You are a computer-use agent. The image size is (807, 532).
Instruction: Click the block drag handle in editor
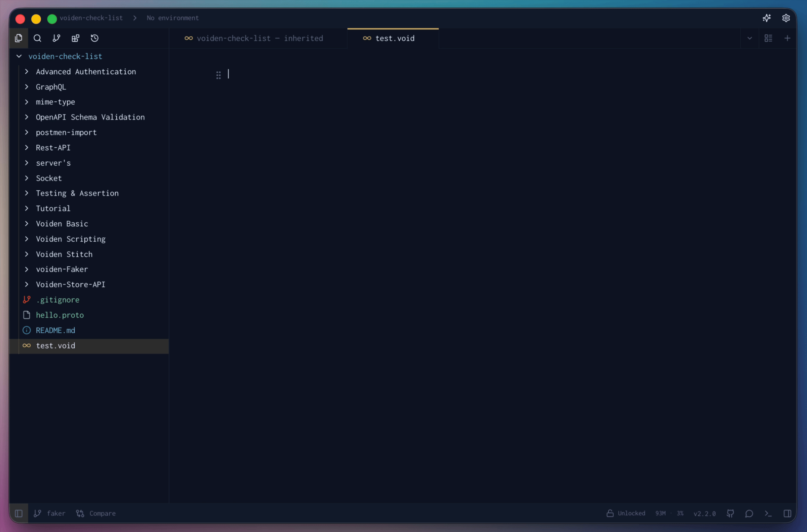[218, 75]
